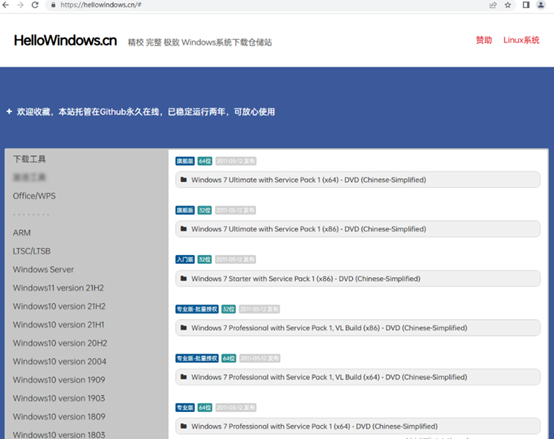Select 下载工具 in the sidebar

tap(29, 159)
